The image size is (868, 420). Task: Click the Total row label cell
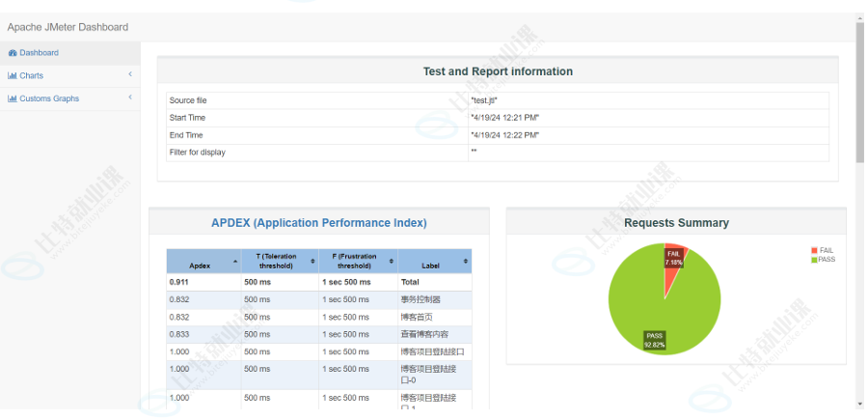[x=435, y=282]
